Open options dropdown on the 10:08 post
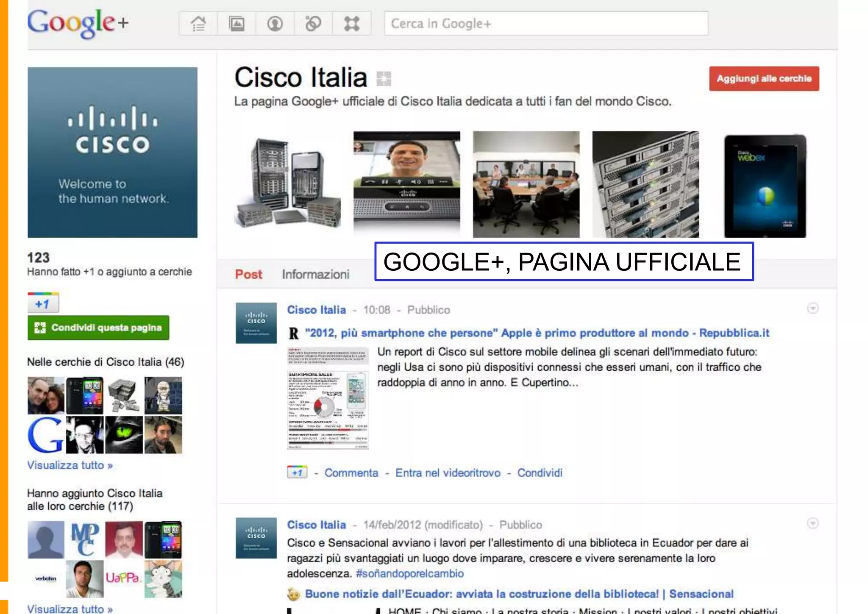The width and height of the screenshot is (868, 614). 812,308
